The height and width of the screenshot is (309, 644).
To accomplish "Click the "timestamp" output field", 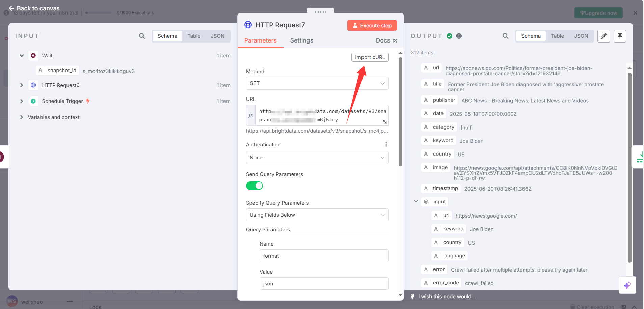I will pyautogui.click(x=441, y=189).
